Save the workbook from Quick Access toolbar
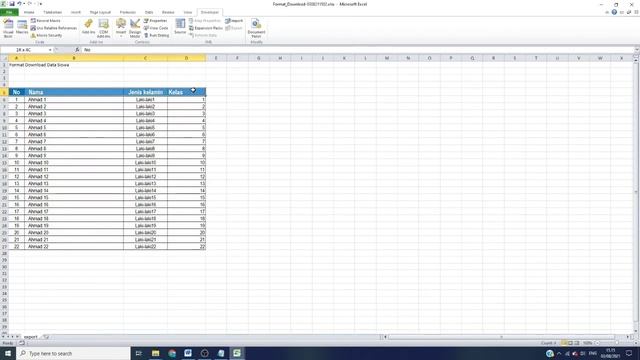The height and width of the screenshot is (360, 640). tap(11, 4)
